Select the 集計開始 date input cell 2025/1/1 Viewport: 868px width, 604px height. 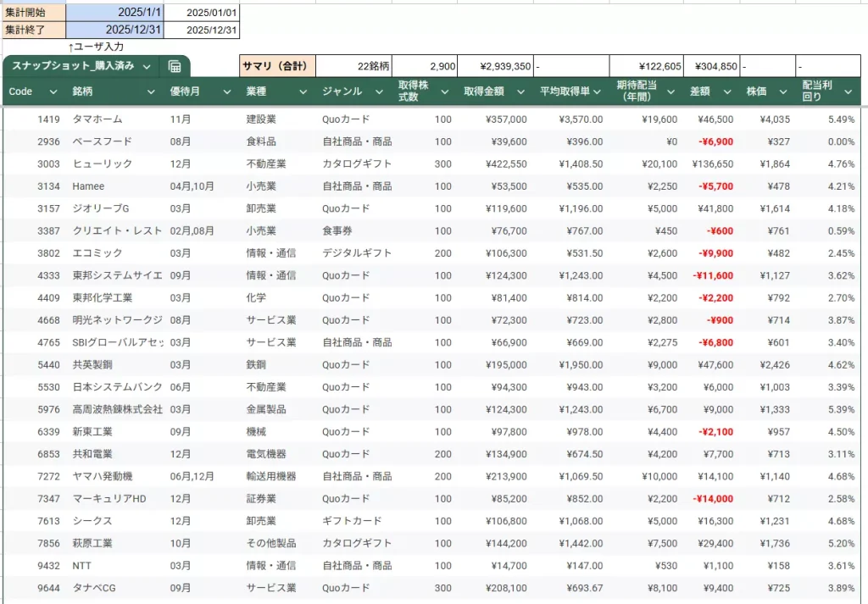point(114,13)
